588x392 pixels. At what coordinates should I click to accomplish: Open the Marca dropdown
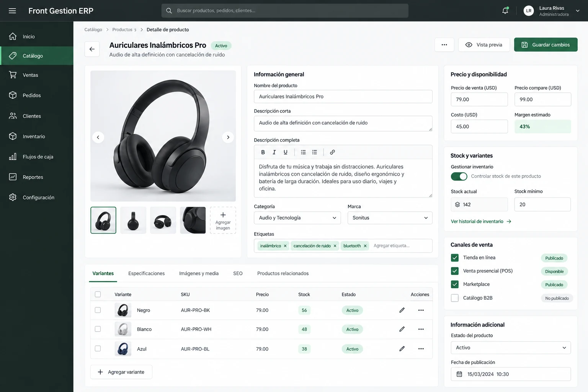(390, 218)
